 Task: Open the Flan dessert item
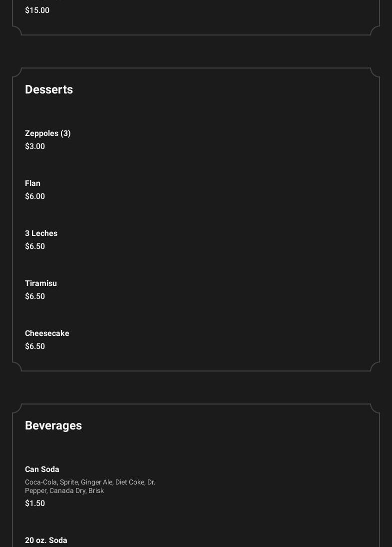33,183
